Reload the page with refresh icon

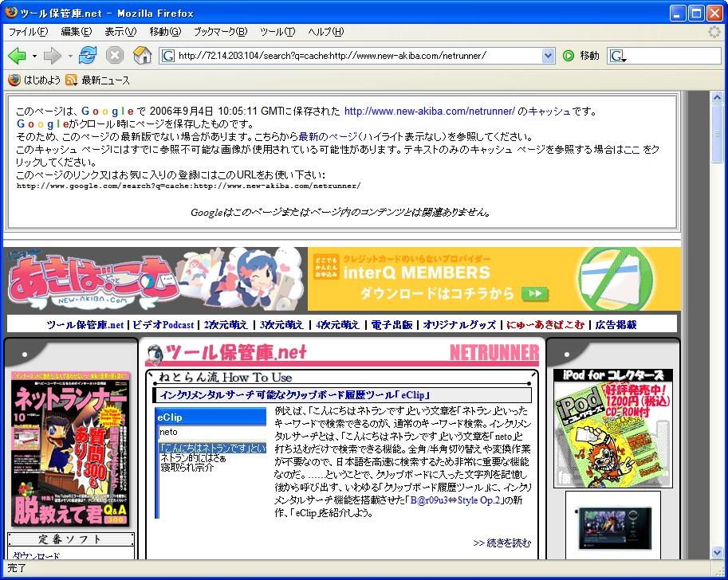pyautogui.click(x=87, y=55)
